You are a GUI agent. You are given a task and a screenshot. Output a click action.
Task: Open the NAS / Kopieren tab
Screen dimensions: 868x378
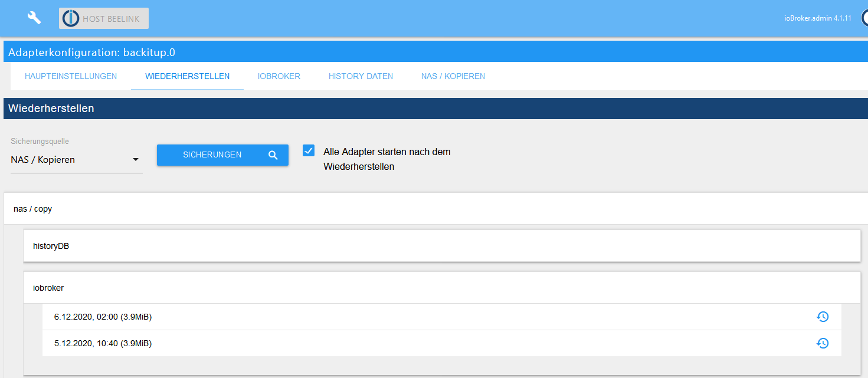453,76
